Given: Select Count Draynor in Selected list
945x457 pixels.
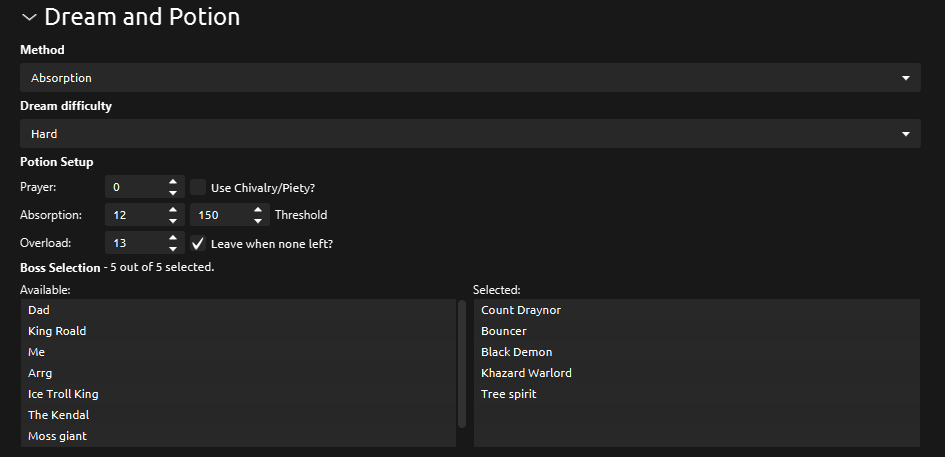Looking at the screenshot, I should click(521, 310).
